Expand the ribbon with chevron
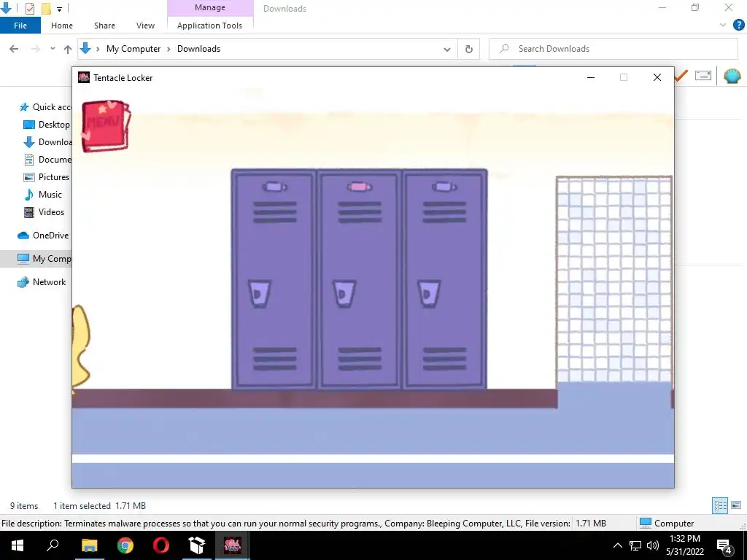747x560 pixels. [723, 26]
